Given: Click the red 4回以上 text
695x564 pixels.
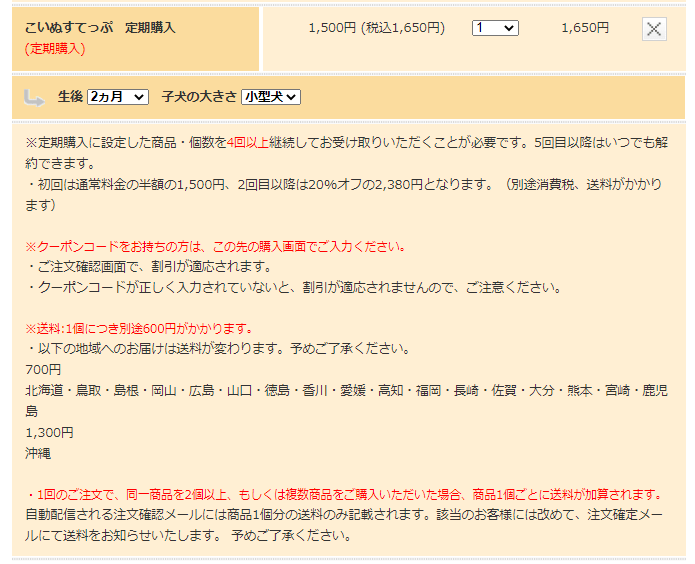Looking at the screenshot, I should pyautogui.click(x=247, y=143).
